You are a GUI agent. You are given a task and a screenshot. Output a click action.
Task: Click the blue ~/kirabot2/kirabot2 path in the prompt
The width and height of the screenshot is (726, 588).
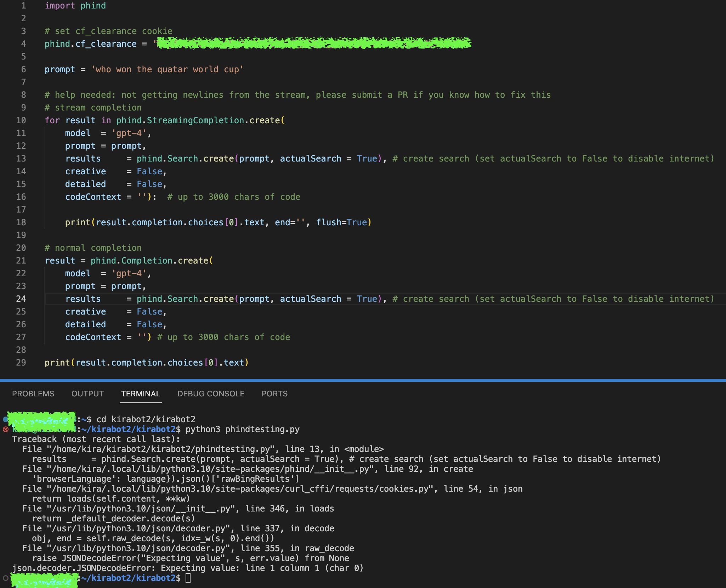(x=127, y=578)
